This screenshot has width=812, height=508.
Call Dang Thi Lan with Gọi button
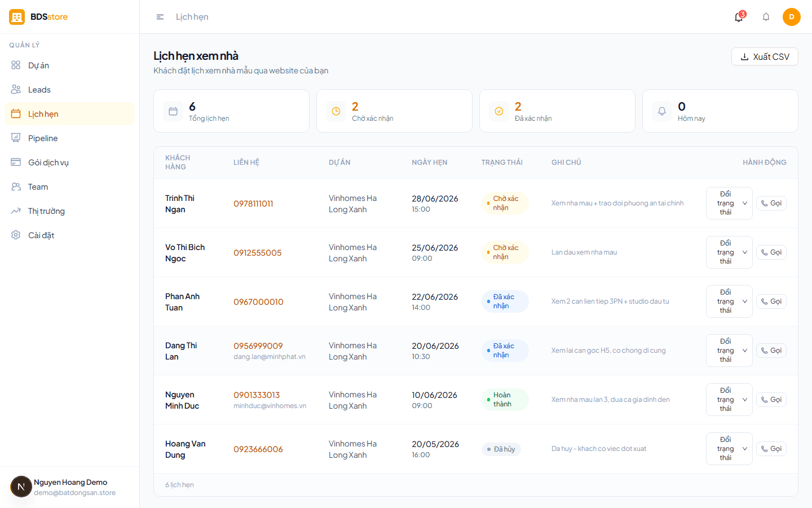point(771,351)
